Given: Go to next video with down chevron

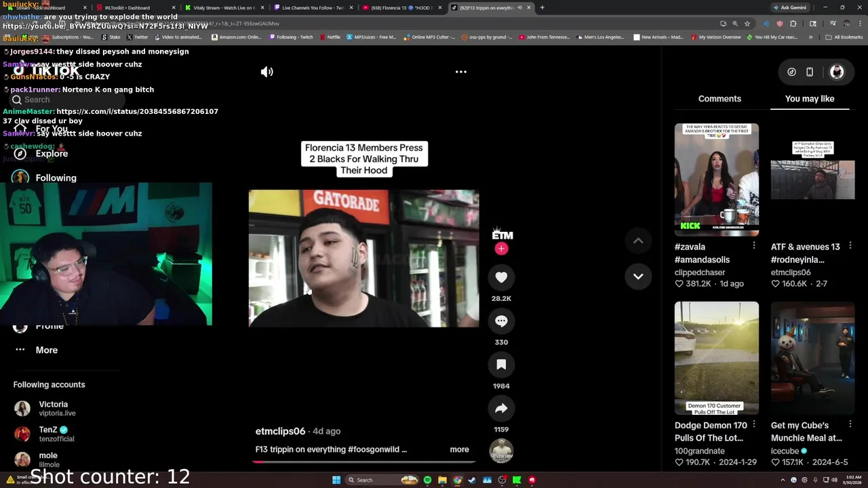Looking at the screenshot, I should click(x=638, y=277).
